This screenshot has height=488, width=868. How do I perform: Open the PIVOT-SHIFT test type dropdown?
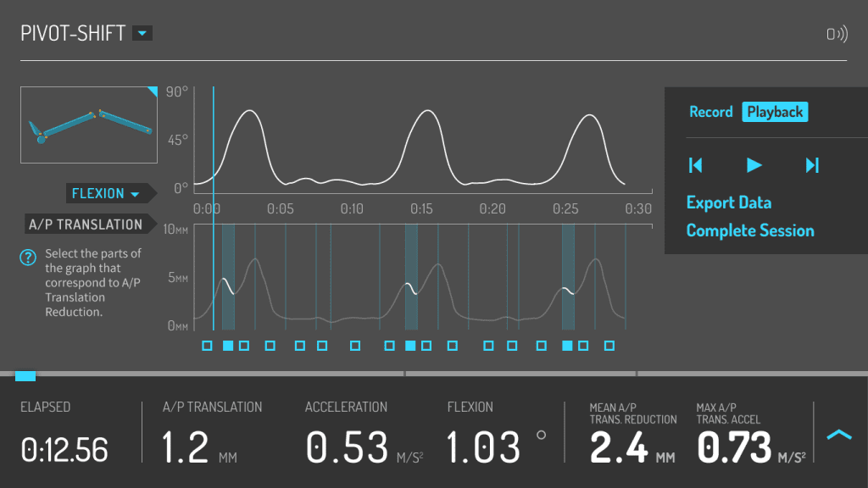pyautogui.click(x=142, y=34)
